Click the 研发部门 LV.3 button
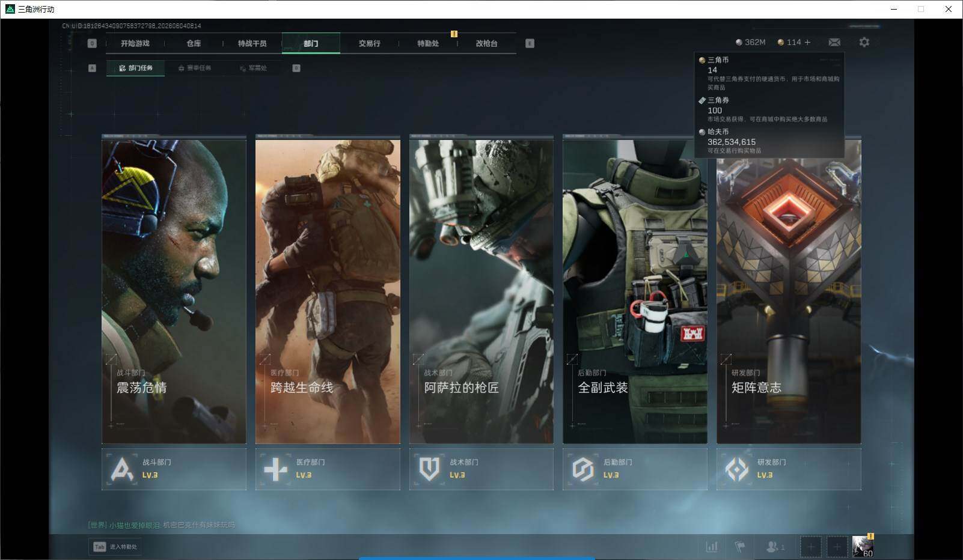The width and height of the screenshot is (963, 560). 789,469
